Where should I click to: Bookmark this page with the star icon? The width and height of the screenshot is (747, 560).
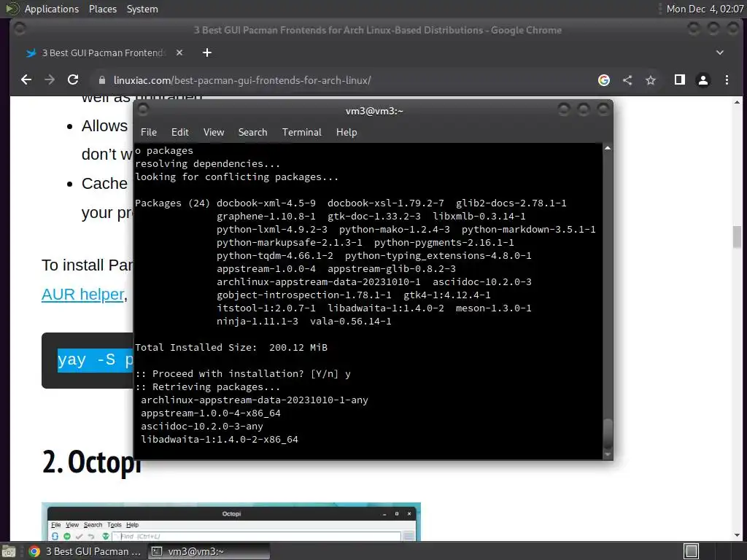651,80
